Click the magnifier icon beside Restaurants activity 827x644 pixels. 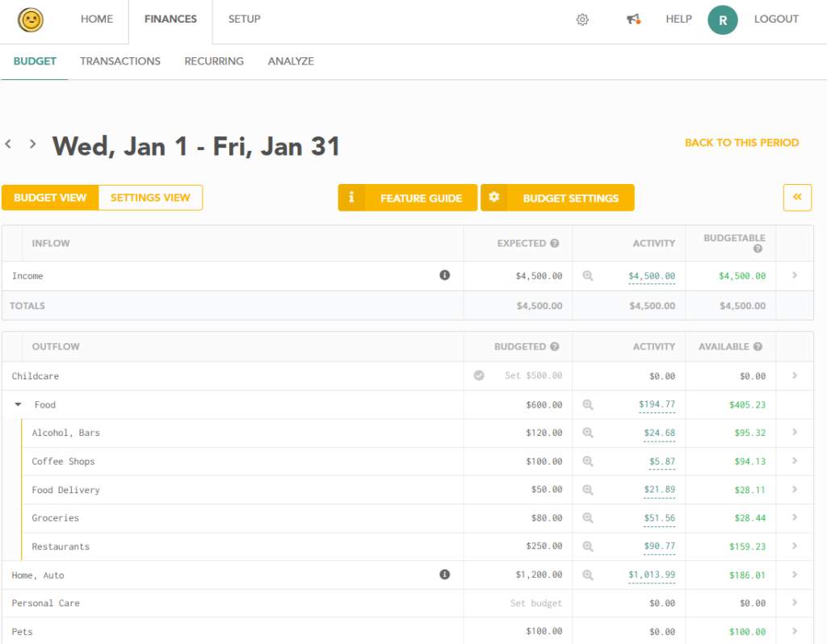coord(587,546)
